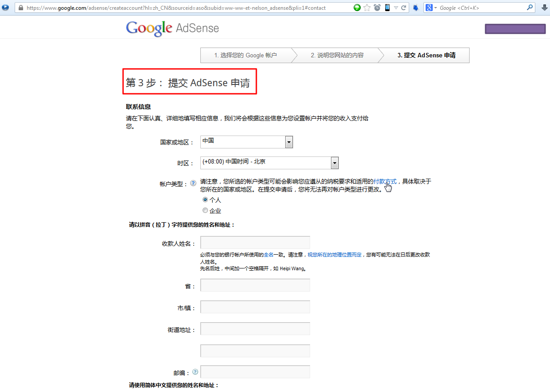Reload the current page
This screenshot has width=550, height=392.
pyautogui.click(x=404, y=8)
